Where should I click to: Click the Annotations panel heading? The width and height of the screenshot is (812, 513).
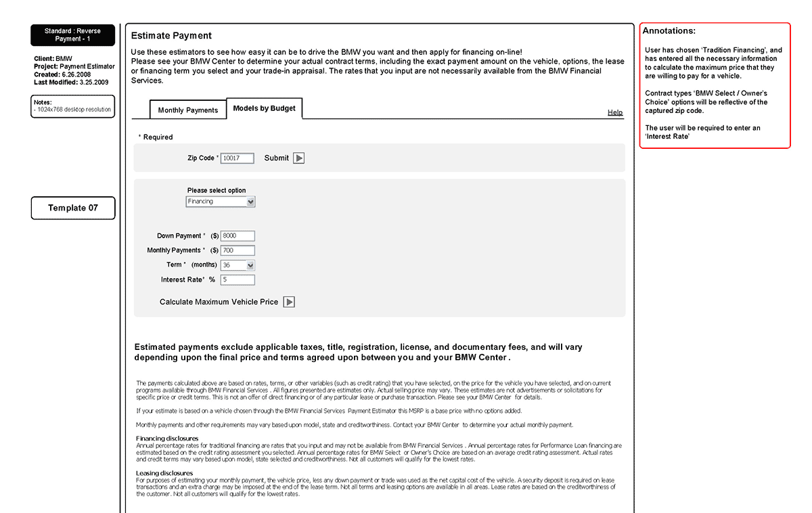click(669, 31)
